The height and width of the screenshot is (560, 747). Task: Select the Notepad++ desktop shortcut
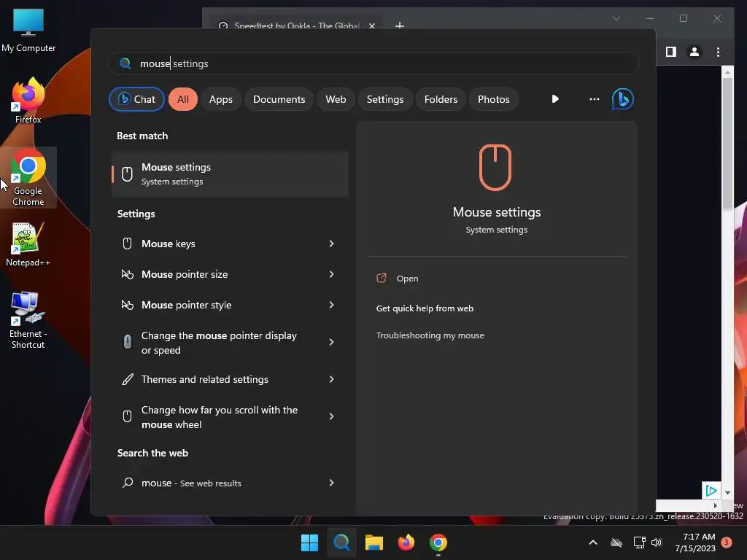tap(28, 244)
